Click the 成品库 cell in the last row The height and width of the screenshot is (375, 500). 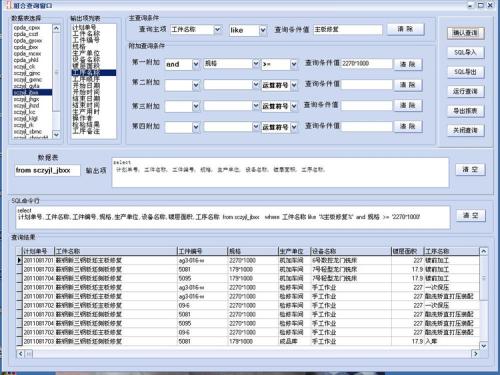[x=294, y=341]
